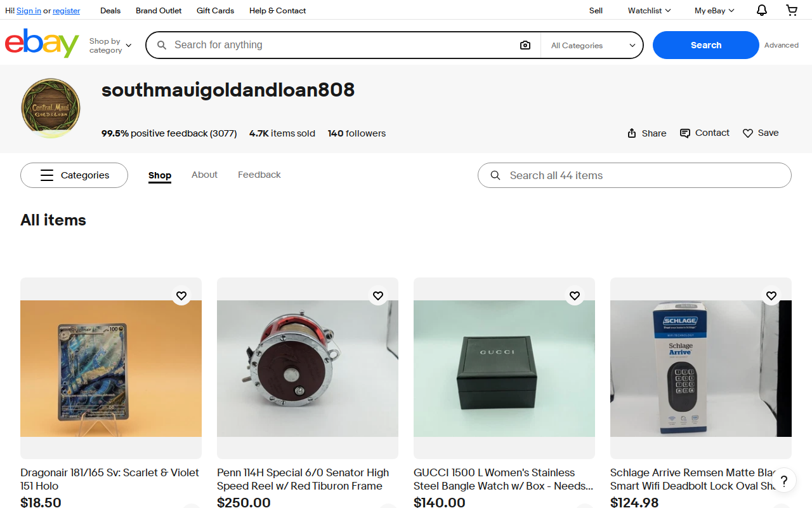Screen dimensions: 812x508
Task: Click the $18.50 price
Action: (x=41, y=502)
